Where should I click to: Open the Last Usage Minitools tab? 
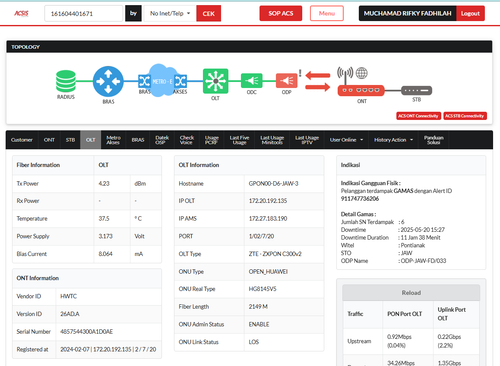(x=272, y=140)
